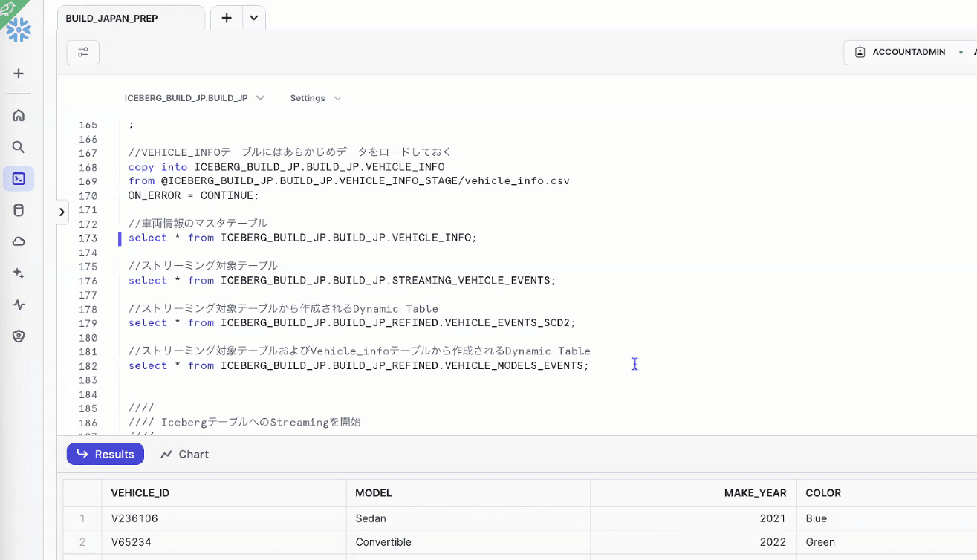Open the filter sliders button
Screen dimensions: 977x560
click(x=83, y=53)
